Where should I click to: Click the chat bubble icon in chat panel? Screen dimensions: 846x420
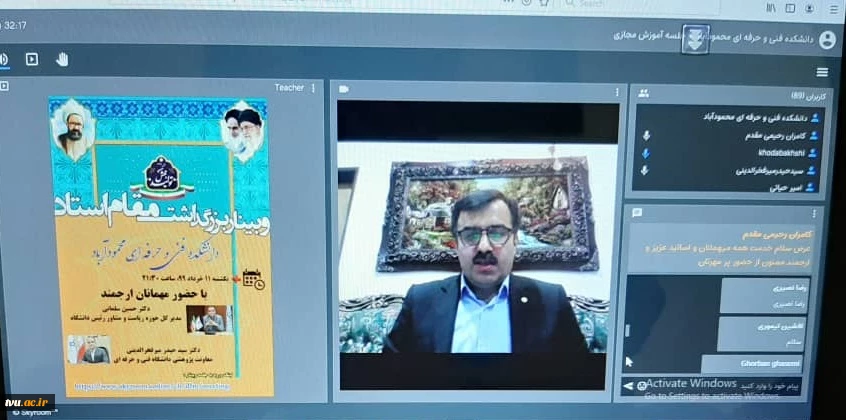pyautogui.click(x=636, y=213)
